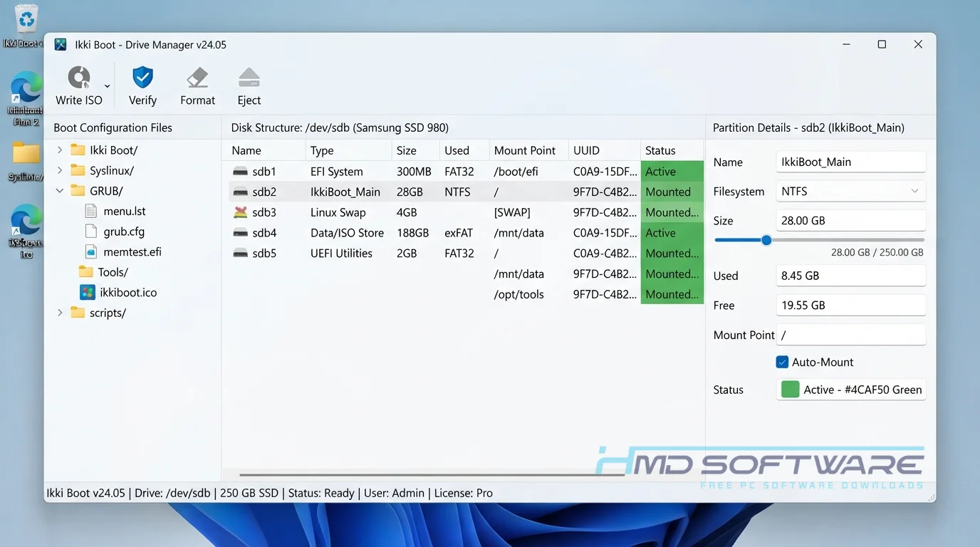Select the Linux Swap type cell
This screenshot has width=980, height=547.
click(338, 212)
